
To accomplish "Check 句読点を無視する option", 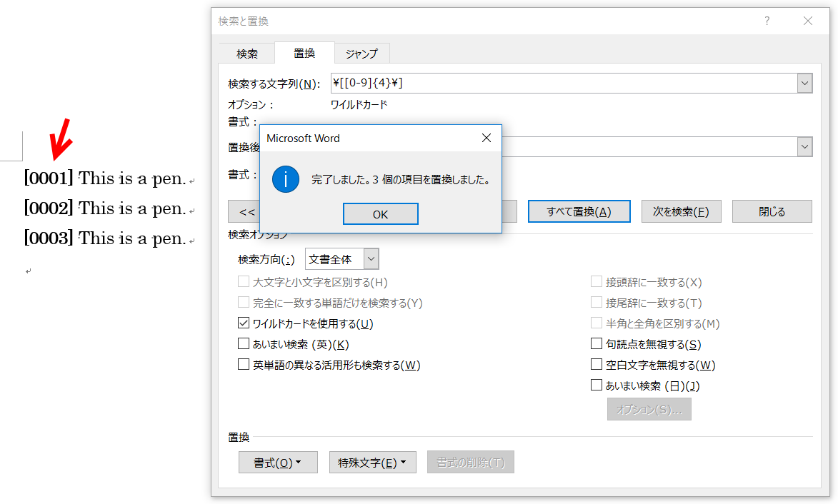I will coord(597,344).
